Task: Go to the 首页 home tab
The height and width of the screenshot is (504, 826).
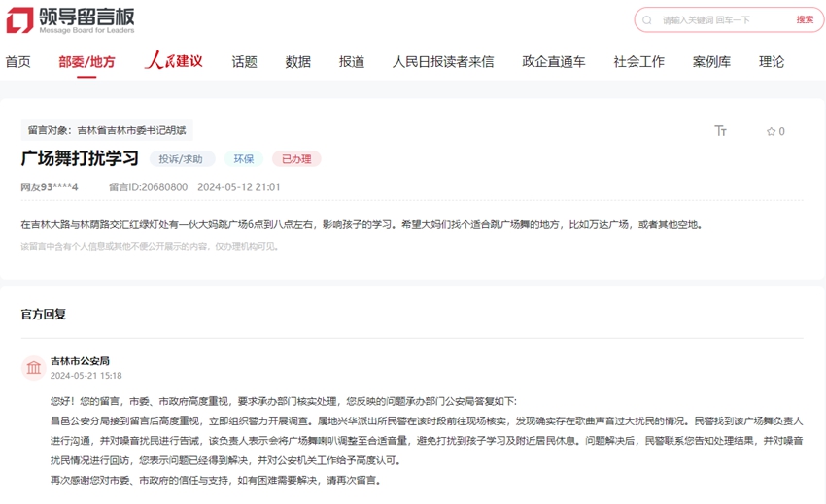Action: coord(17,62)
